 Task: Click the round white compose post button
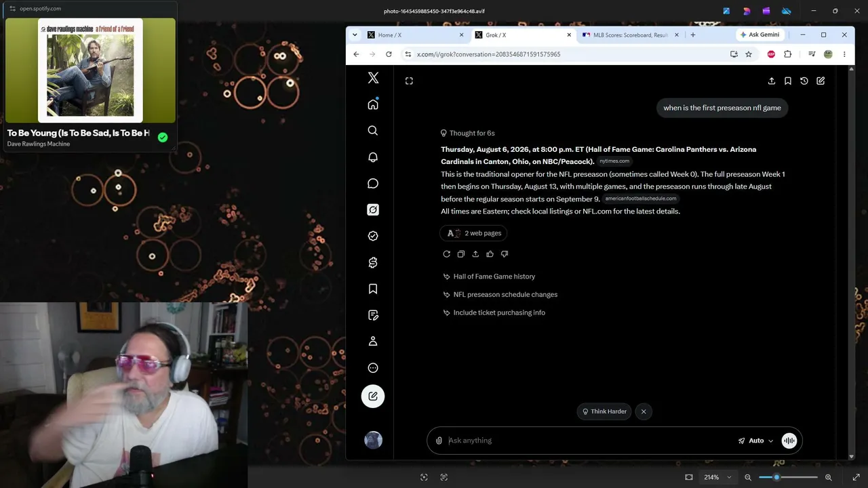click(x=373, y=396)
